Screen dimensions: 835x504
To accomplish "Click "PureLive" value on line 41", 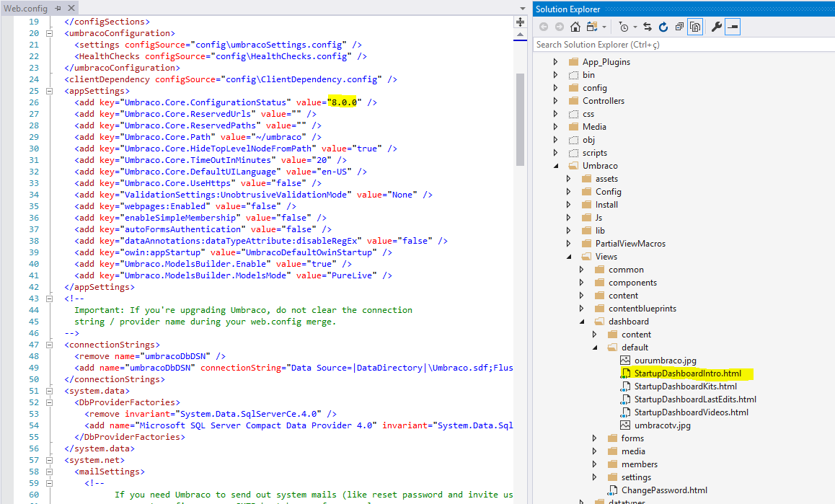I will tap(351, 275).
